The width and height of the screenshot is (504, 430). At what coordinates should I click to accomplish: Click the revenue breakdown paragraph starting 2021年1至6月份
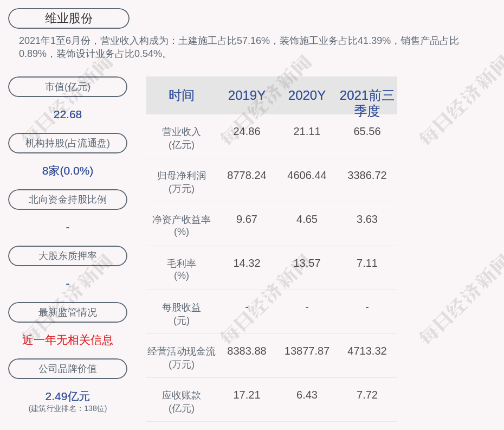point(239,47)
